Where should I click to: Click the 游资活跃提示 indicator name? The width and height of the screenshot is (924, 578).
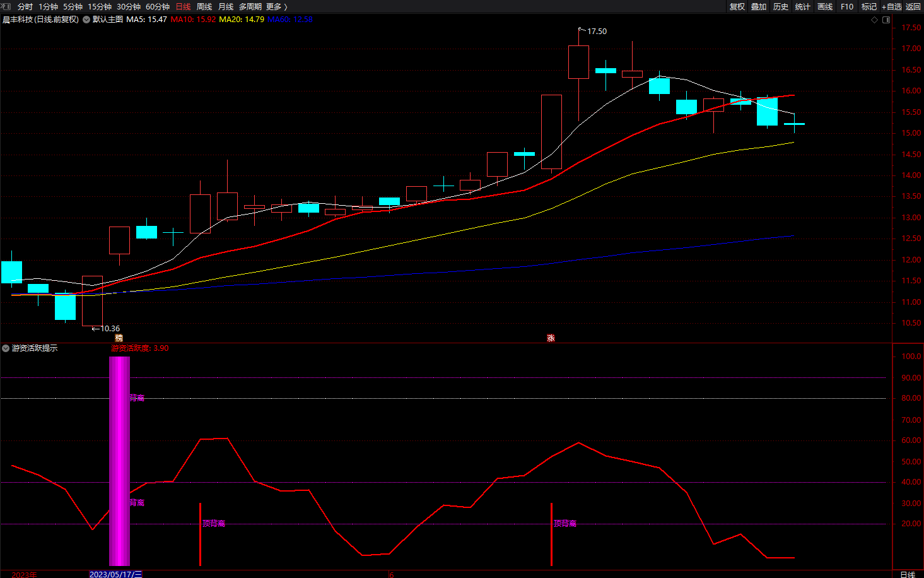(35, 348)
